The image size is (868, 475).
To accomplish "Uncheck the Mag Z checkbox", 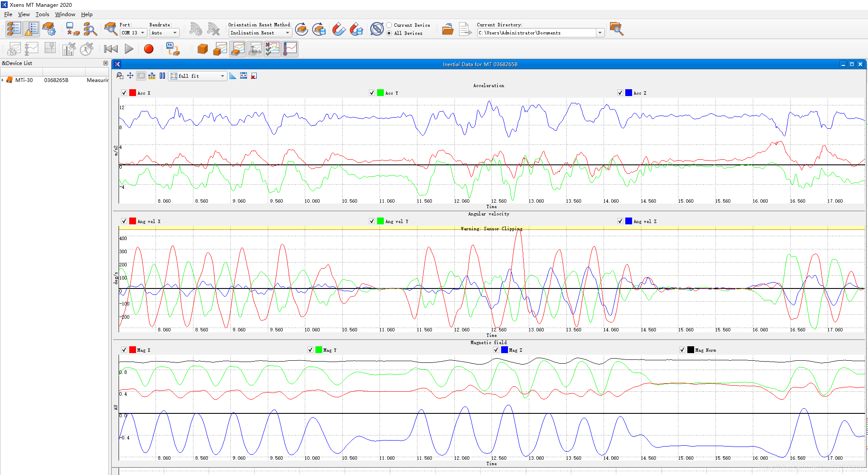I will click(x=496, y=350).
